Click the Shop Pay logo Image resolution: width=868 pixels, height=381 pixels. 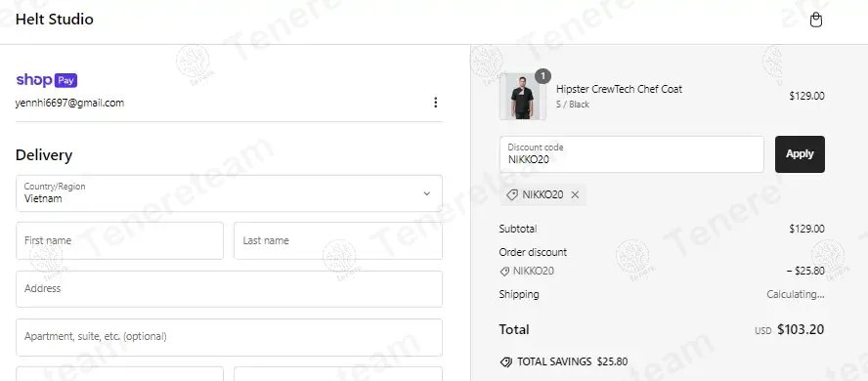(x=47, y=80)
